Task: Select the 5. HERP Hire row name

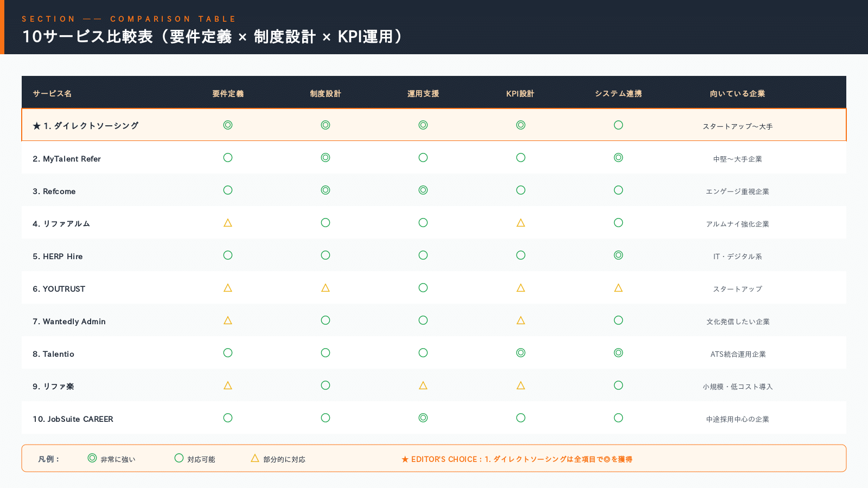Action: tap(58, 256)
